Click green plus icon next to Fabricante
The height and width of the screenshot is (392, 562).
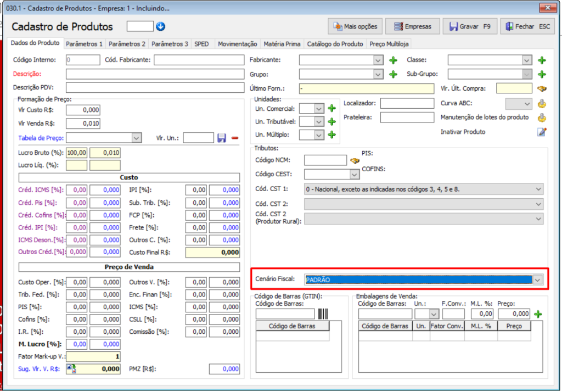coord(393,60)
